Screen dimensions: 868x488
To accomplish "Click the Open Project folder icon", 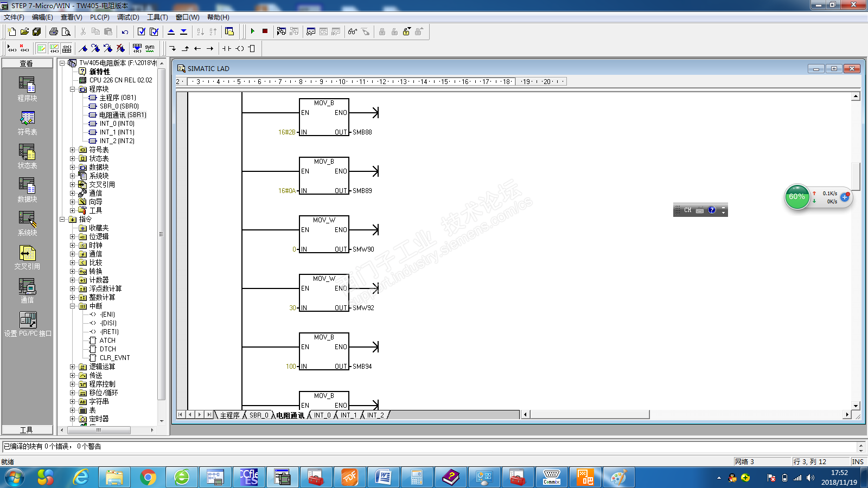I will click(24, 31).
